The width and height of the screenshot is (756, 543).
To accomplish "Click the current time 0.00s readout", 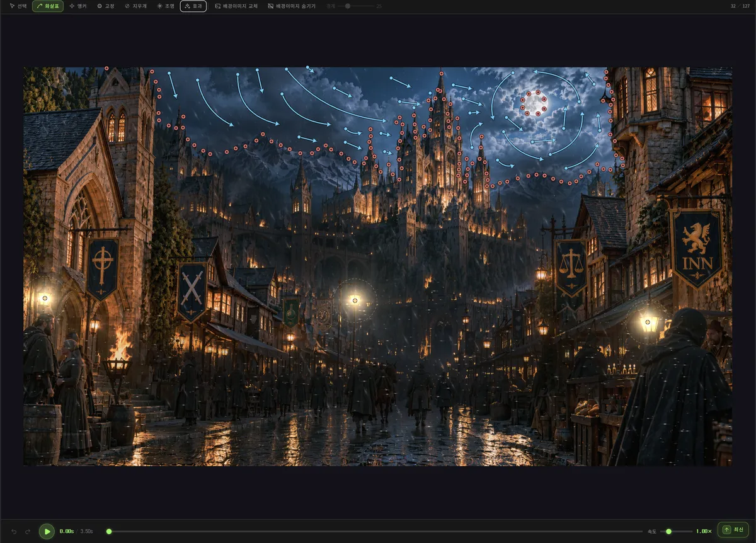I will (x=67, y=531).
